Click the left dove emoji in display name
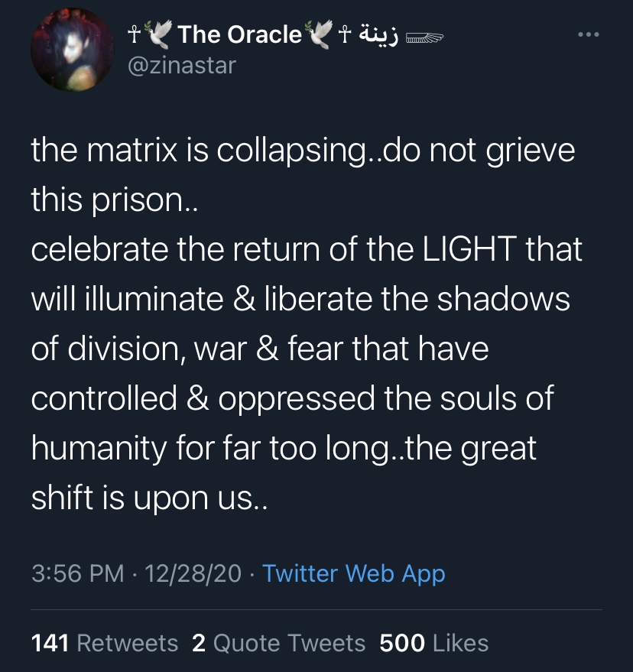The width and height of the screenshot is (633, 672). (158, 34)
